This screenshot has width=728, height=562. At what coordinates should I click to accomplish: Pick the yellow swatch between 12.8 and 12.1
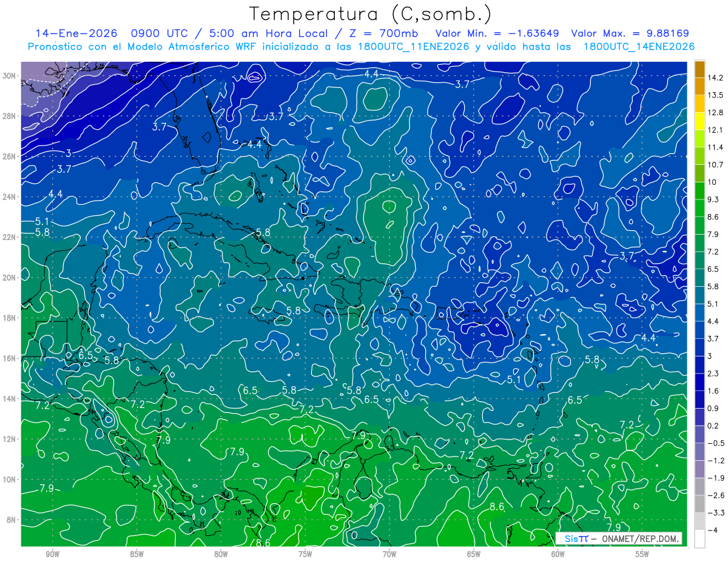coord(699,121)
